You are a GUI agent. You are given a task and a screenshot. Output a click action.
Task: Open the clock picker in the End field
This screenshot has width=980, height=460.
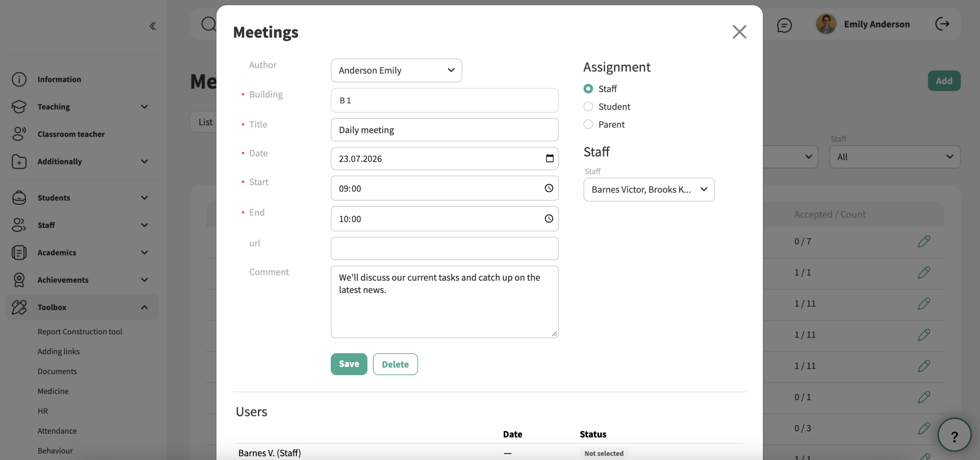(549, 218)
